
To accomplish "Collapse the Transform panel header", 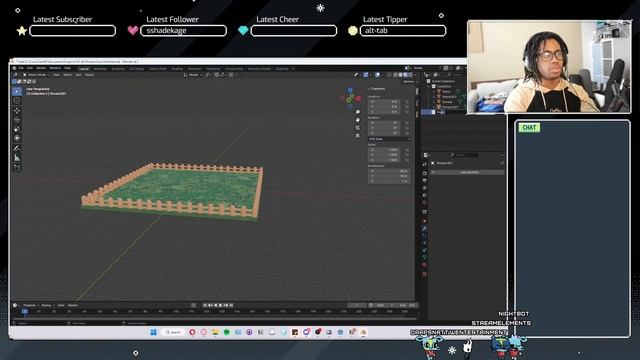I will pyautogui.click(x=377, y=89).
